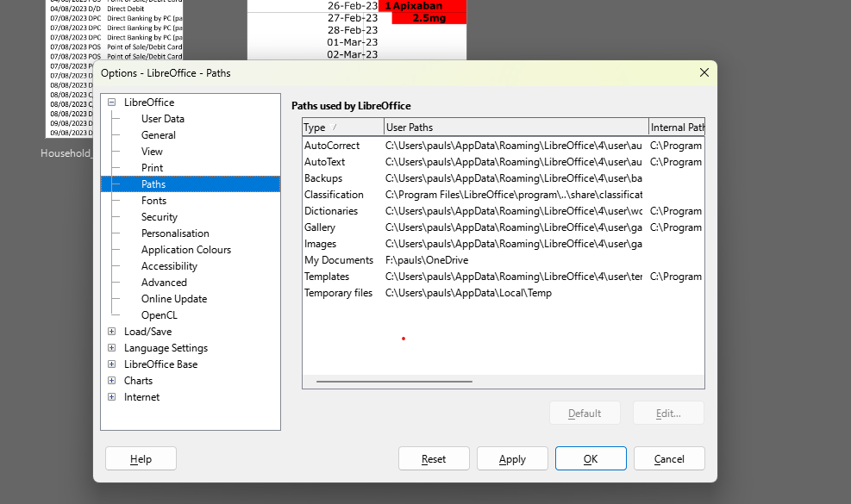Select the Gallery path row
Screen dimensions: 851x504
(504, 227)
